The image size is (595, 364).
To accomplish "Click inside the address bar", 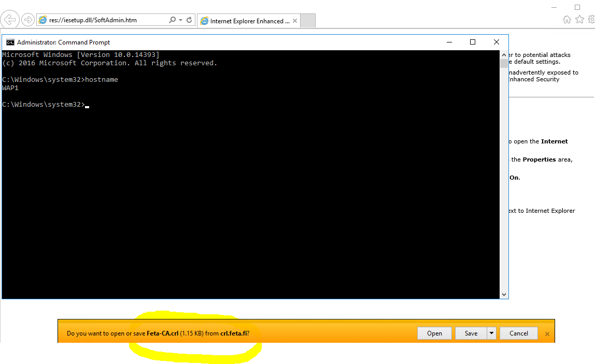I will (104, 19).
